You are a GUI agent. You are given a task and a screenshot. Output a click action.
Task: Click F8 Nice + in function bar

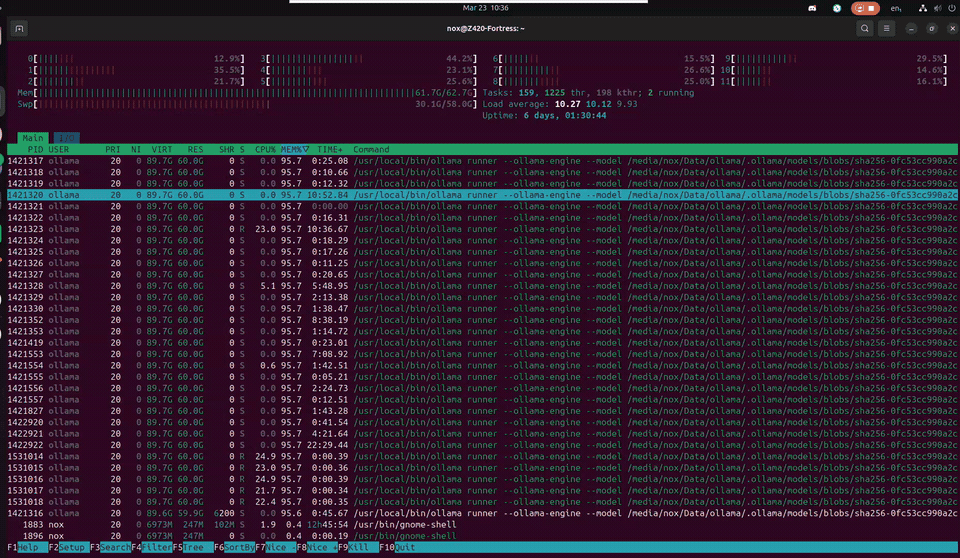317,548
